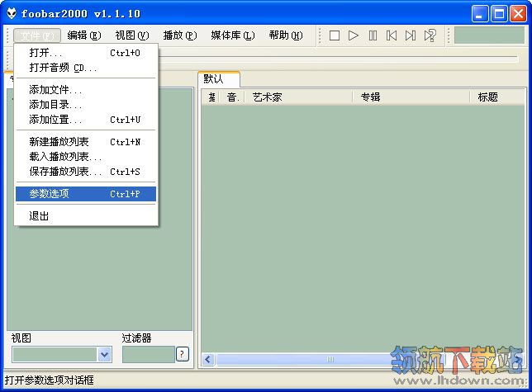Maximize the foobar2000 window
532x392 pixels.
[499, 14]
